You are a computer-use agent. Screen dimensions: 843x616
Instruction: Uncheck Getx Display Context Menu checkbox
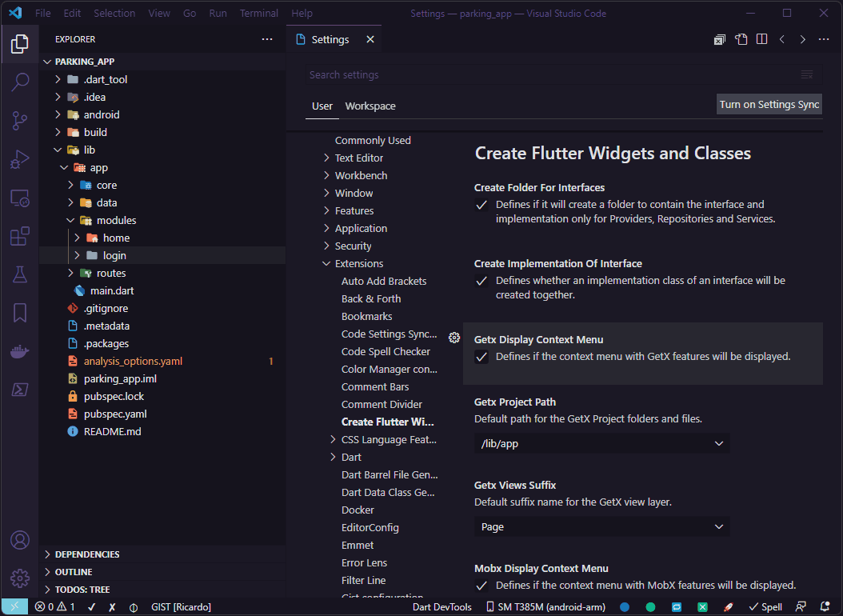pyautogui.click(x=481, y=357)
